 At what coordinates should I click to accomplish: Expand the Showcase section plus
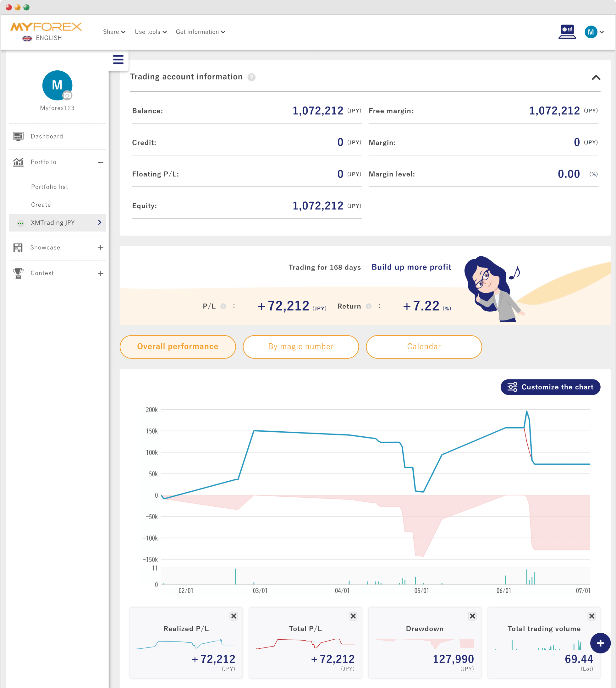click(x=101, y=248)
